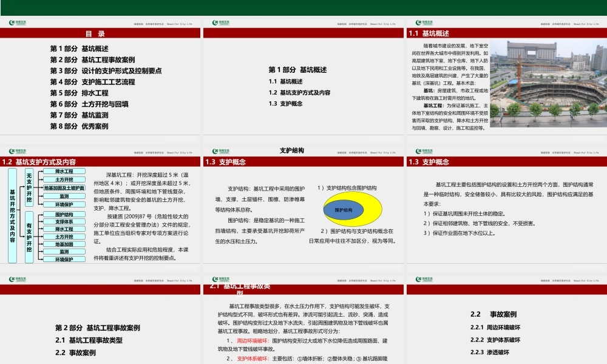The width and height of the screenshot is (607, 364).
Task: Click the vertical 基坑开挖方式及内容 box
Action: point(12,217)
